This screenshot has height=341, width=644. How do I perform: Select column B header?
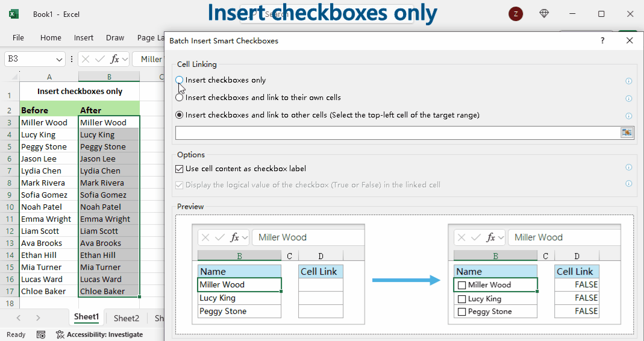(x=109, y=77)
